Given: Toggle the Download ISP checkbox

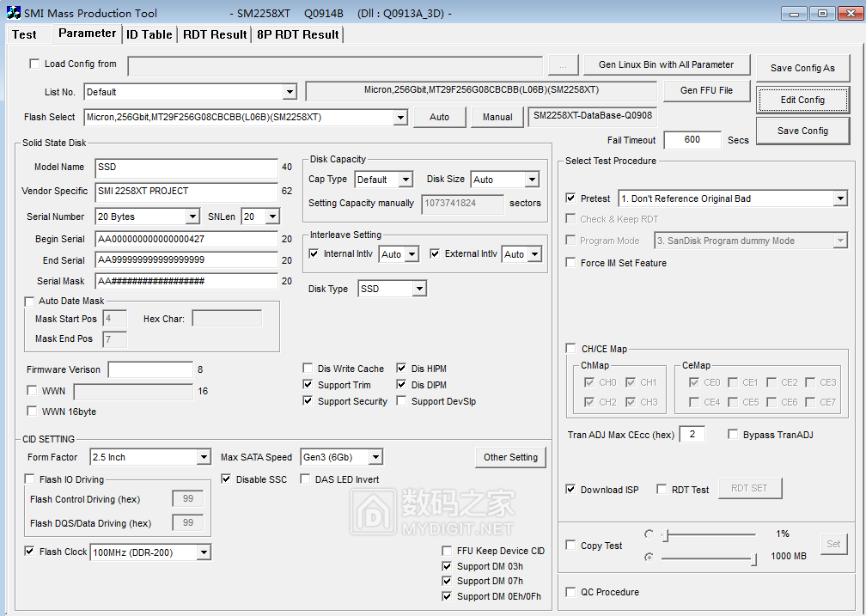Looking at the screenshot, I should [571, 490].
